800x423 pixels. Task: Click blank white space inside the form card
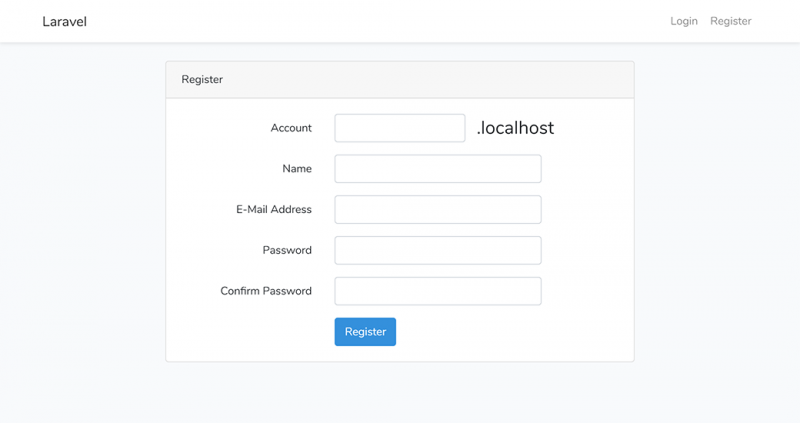point(590,230)
